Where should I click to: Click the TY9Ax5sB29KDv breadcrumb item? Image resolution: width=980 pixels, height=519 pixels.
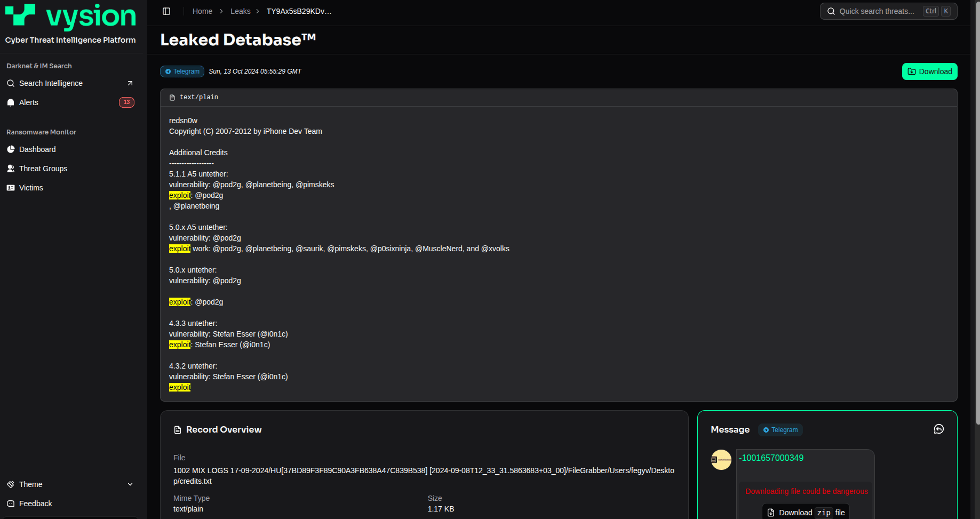pyautogui.click(x=299, y=11)
